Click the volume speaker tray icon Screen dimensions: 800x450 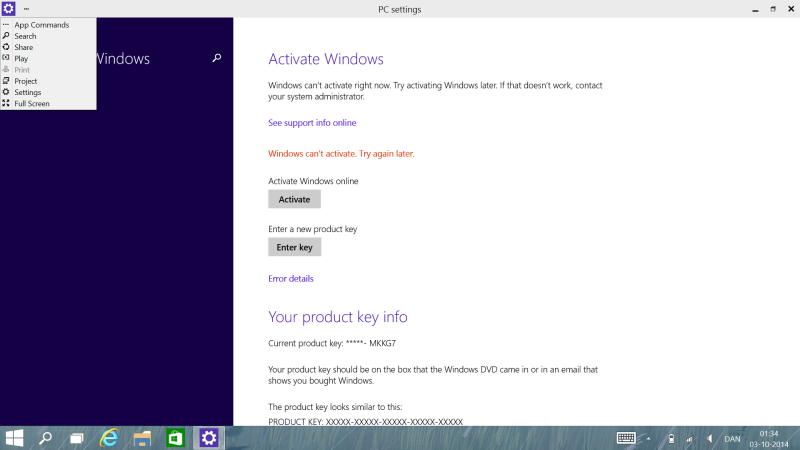tap(710, 438)
